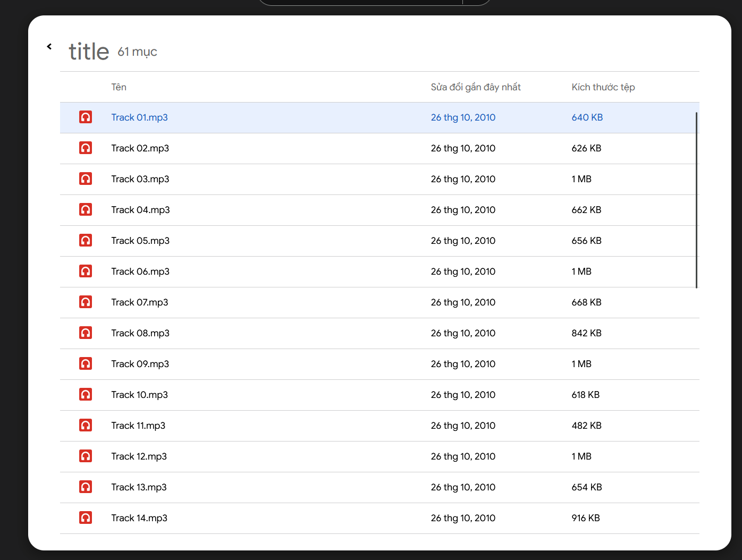Select the Track 10.mp3 row name
This screenshot has height=560, width=742.
(139, 395)
